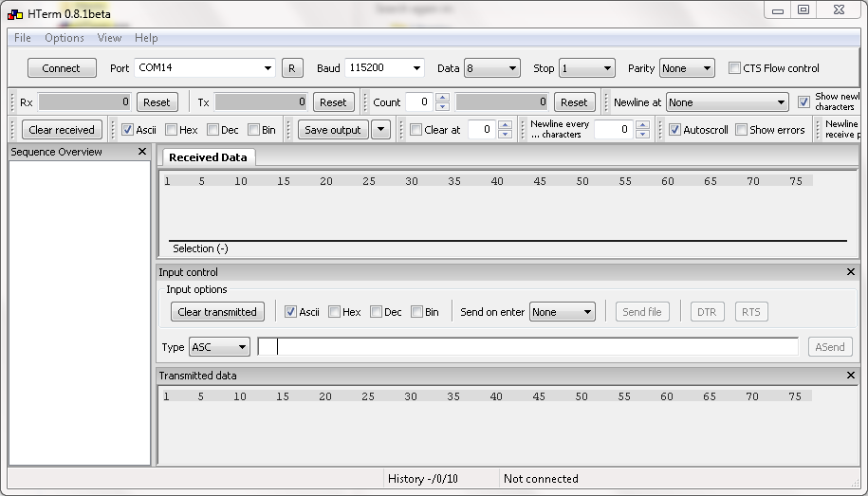Viewport: 868px width, 496px height.
Task: Reset the Tx counter
Action: click(333, 101)
